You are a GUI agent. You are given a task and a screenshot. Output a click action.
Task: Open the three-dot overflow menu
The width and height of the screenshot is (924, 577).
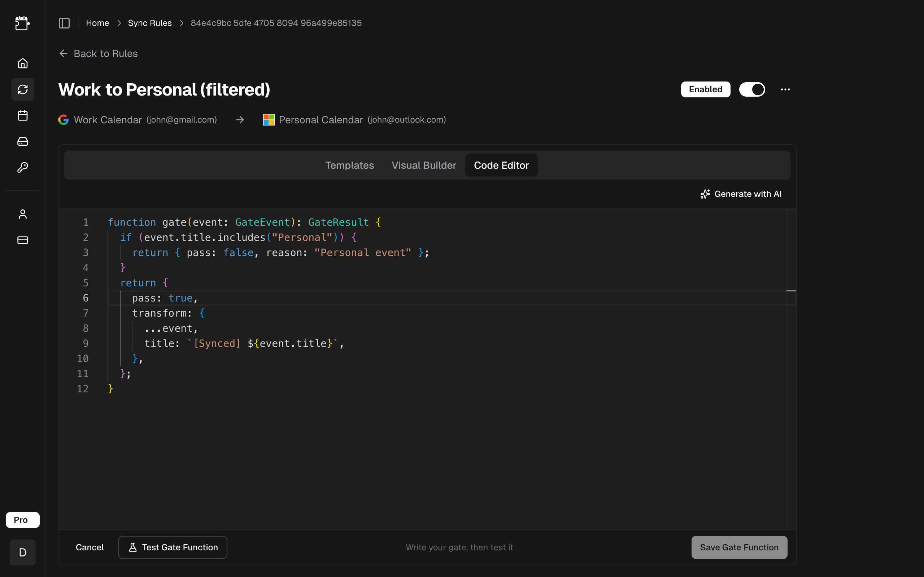[785, 89]
